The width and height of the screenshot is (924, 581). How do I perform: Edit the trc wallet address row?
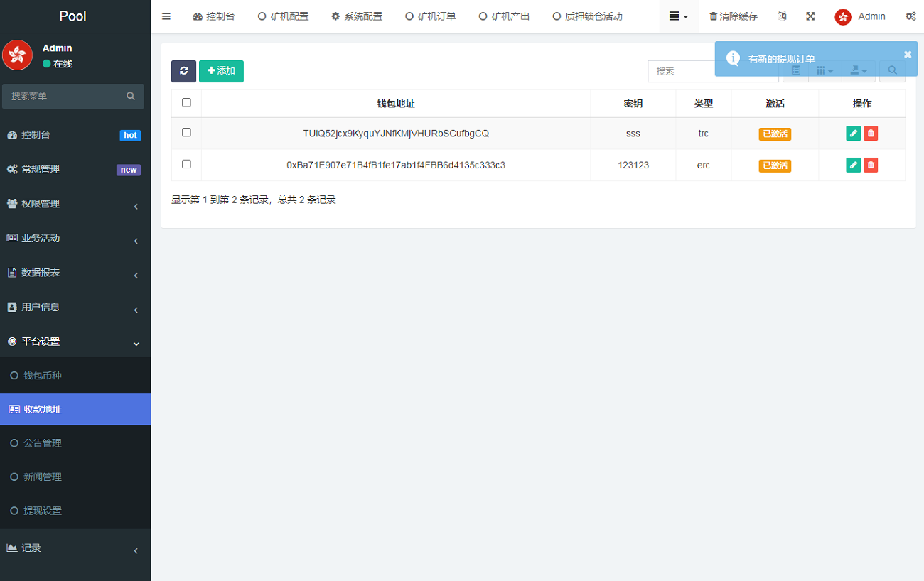[x=854, y=134]
